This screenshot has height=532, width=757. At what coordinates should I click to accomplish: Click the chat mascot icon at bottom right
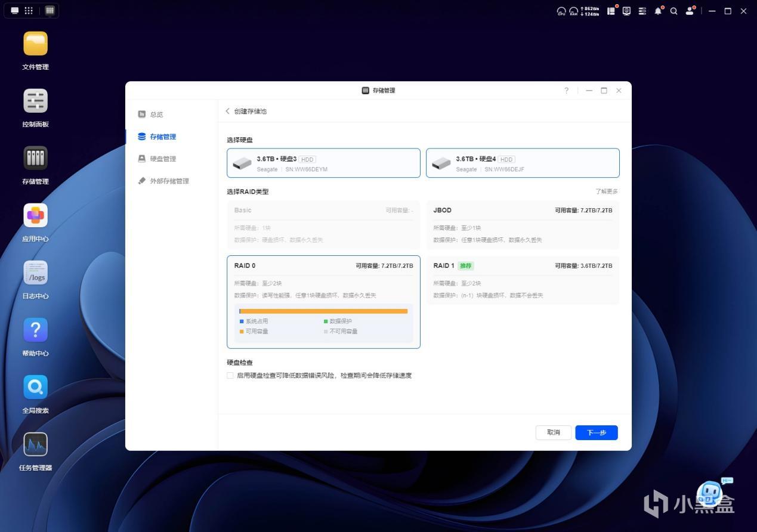(x=710, y=494)
